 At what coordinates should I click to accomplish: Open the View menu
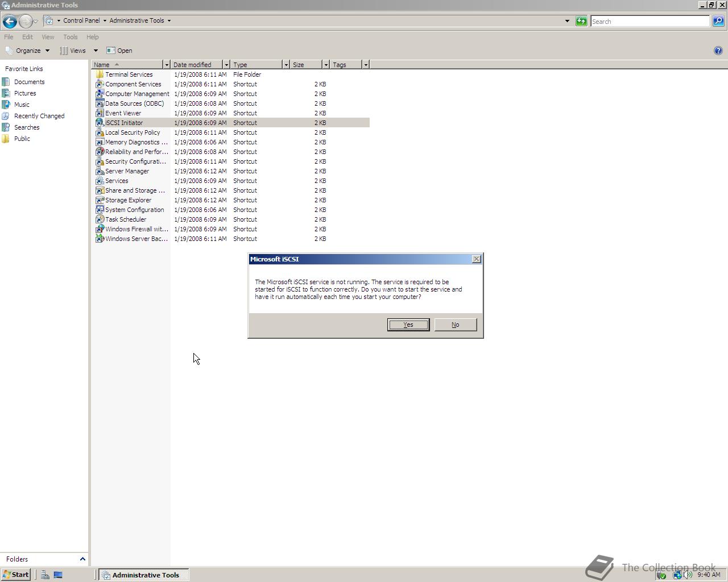[48, 37]
